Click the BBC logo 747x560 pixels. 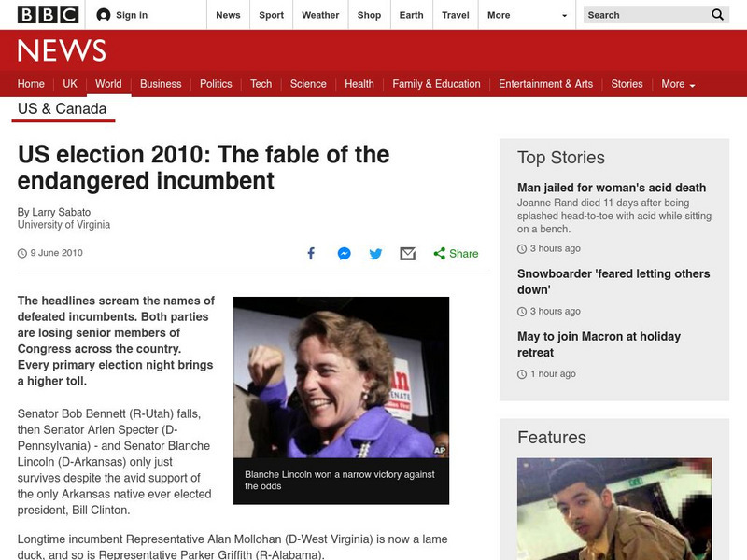(45, 15)
